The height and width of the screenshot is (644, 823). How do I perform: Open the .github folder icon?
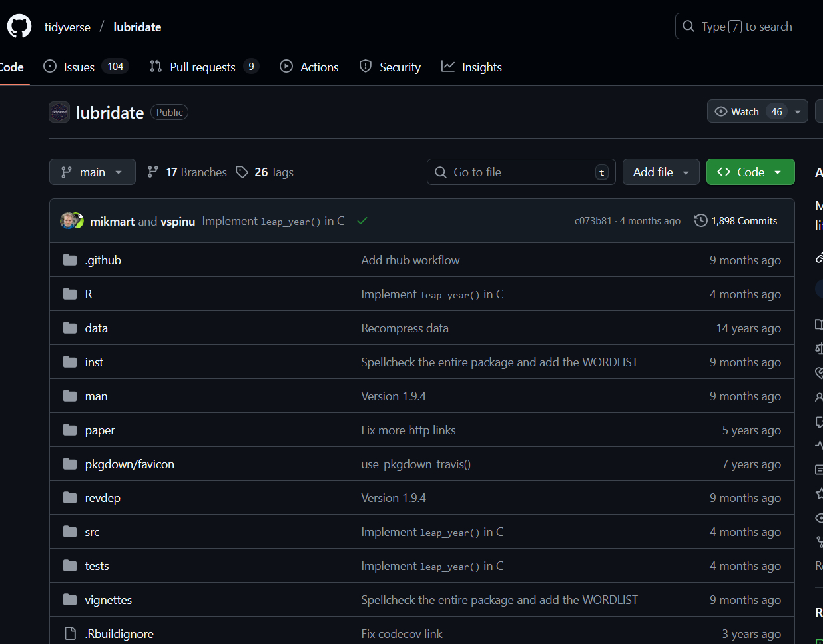click(x=70, y=260)
